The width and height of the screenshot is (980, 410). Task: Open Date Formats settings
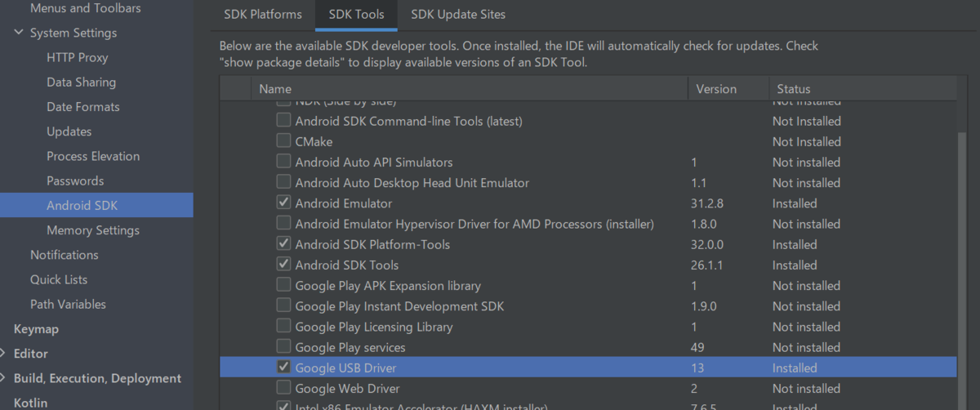click(83, 107)
